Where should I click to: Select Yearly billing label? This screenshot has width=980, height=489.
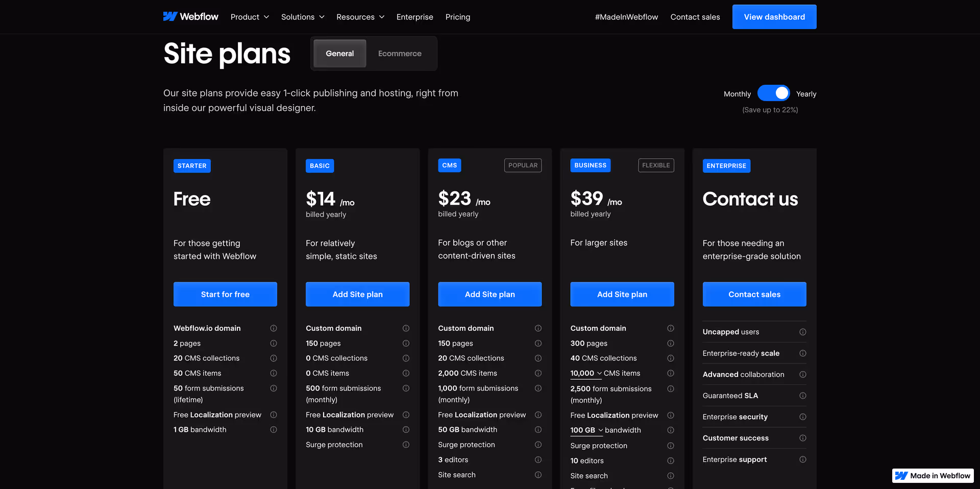click(806, 94)
